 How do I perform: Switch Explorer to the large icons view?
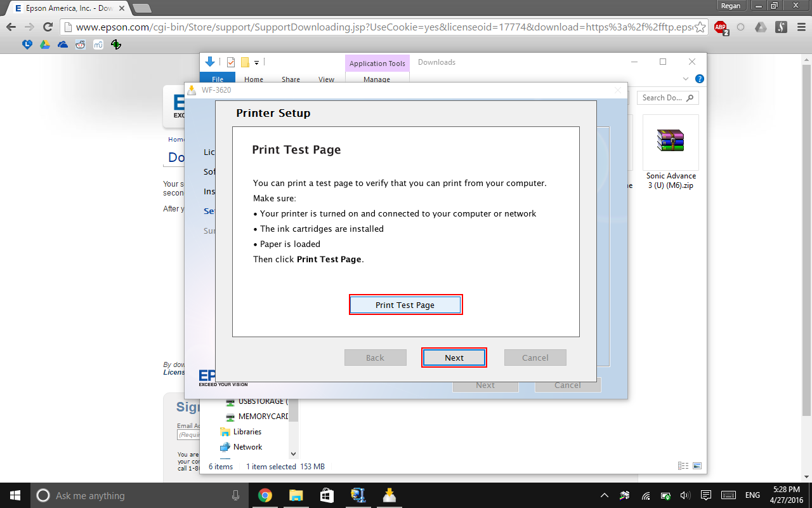697,466
